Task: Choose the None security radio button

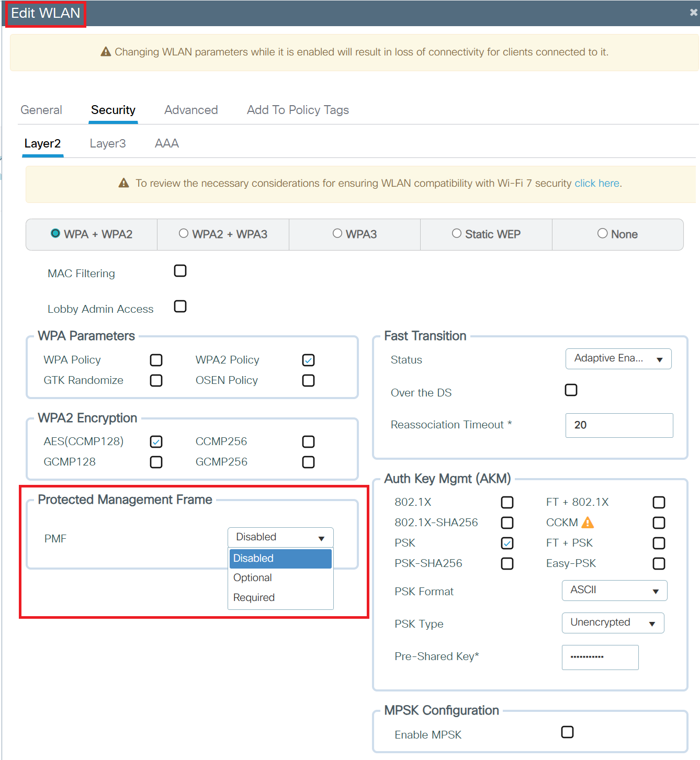Action: point(603,234)
